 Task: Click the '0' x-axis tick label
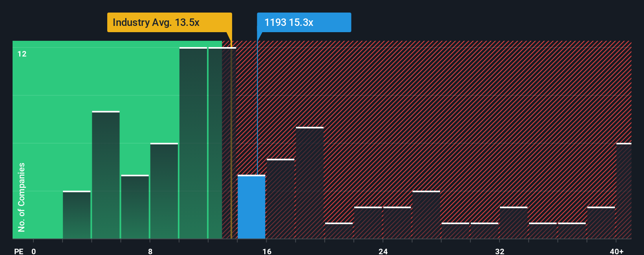pyautogui.click(x=34, y=251)
